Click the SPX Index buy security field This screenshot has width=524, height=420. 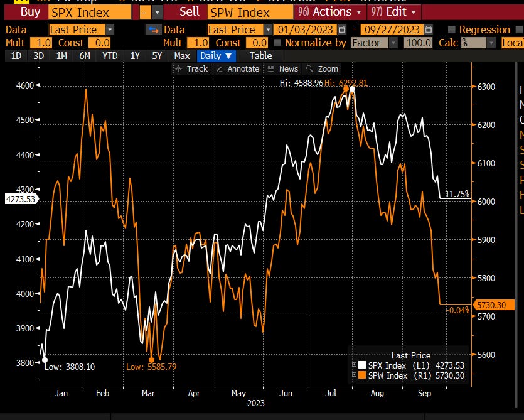tap(90, 13)
